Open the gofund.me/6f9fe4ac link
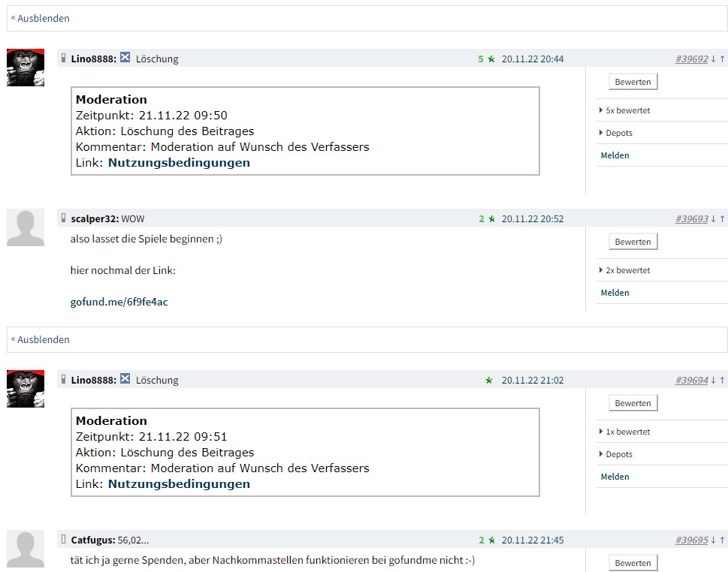728x572 pixels. pyautogui.click(x=119, y=301)
